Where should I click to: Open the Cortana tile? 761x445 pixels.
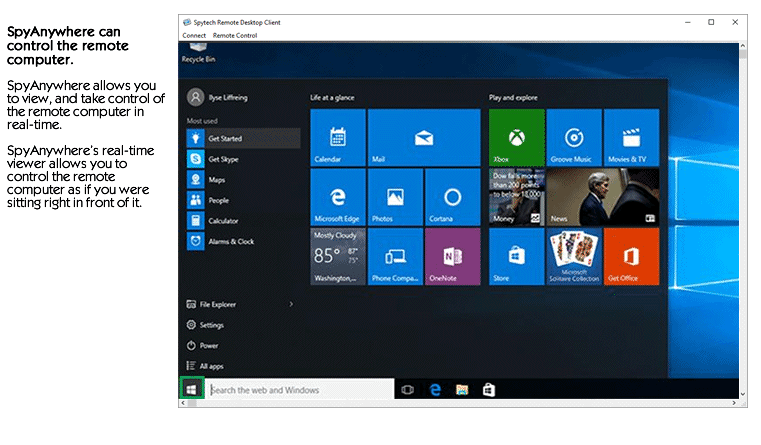click(x=453, y=197)
